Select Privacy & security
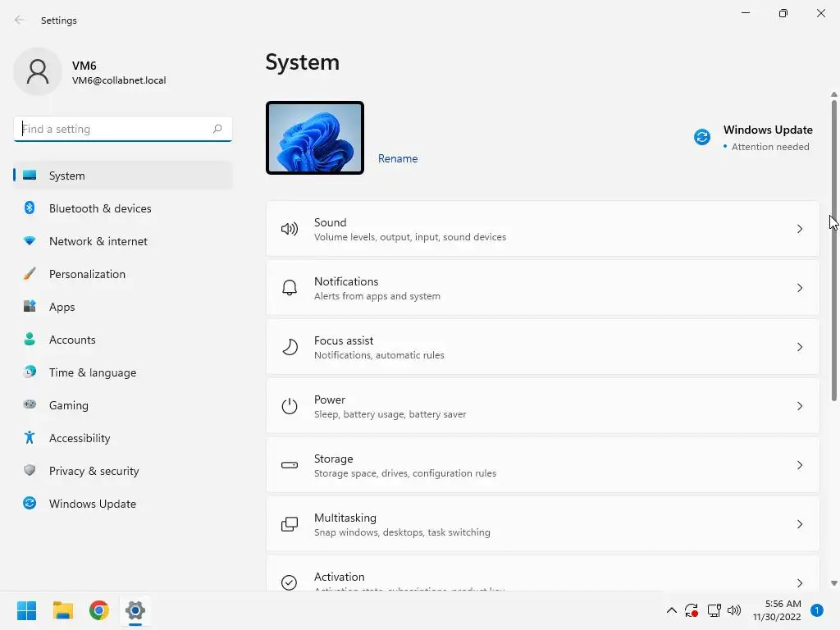This screenshot has width=840, height=630. pos(123,471)
